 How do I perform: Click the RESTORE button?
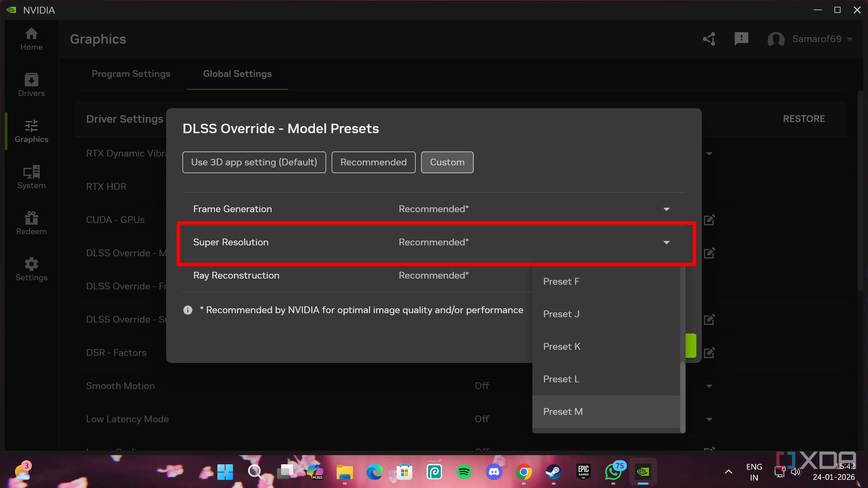tap(804, 119)
